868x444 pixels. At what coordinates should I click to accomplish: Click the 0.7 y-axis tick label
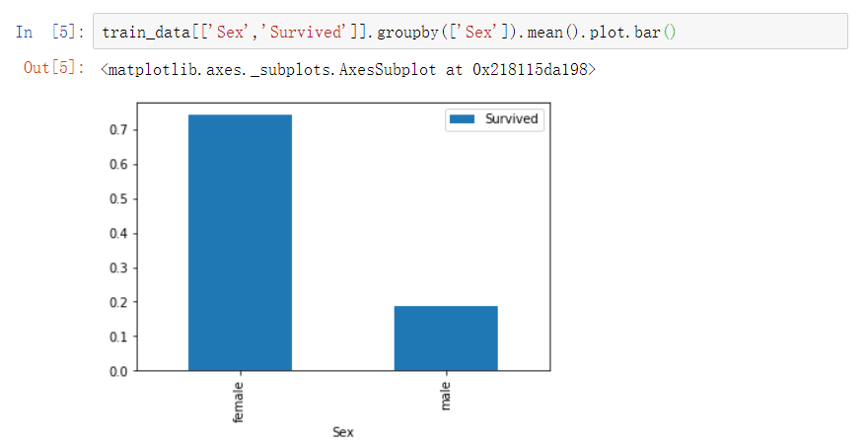[x=120, y=130]
